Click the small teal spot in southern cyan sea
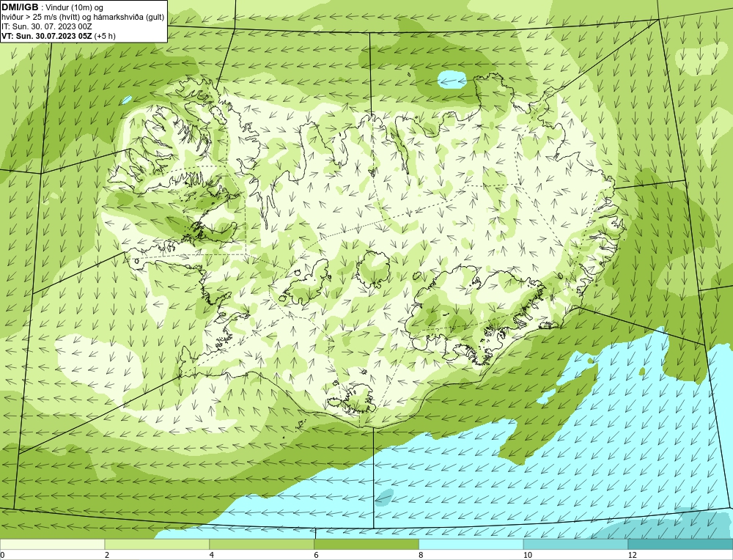Image resolution: width=733 pixels, height=560 pixels. tap(385, 498)
